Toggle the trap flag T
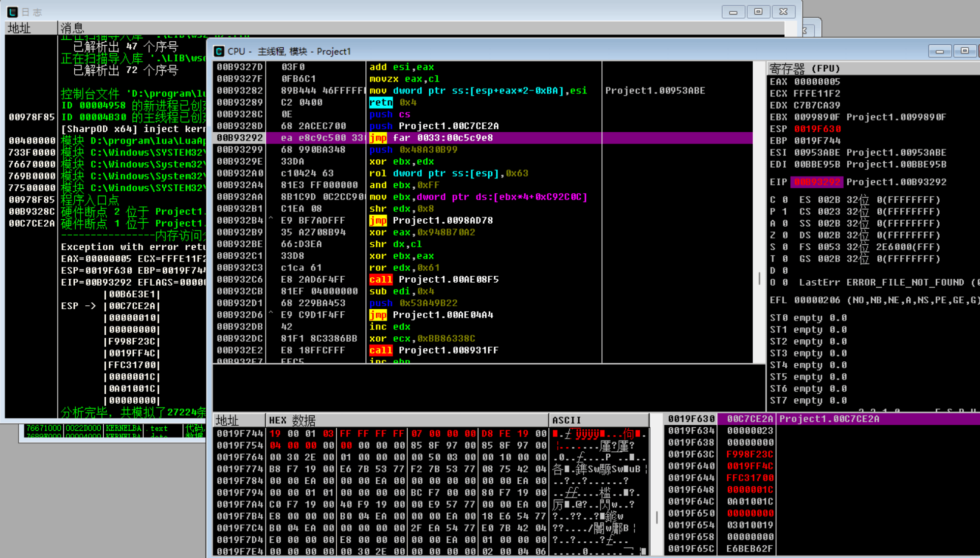 pyautogui.click(x=778, y=259)
